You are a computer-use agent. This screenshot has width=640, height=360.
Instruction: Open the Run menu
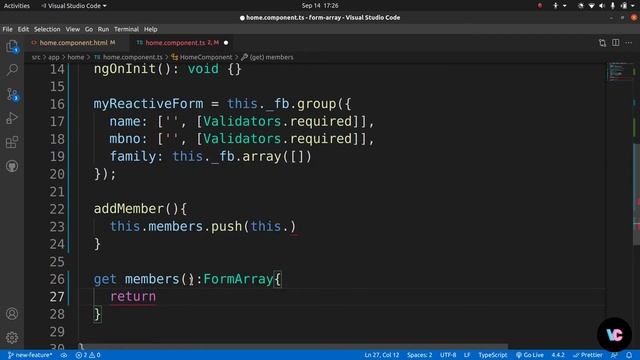tap(103, 29)
